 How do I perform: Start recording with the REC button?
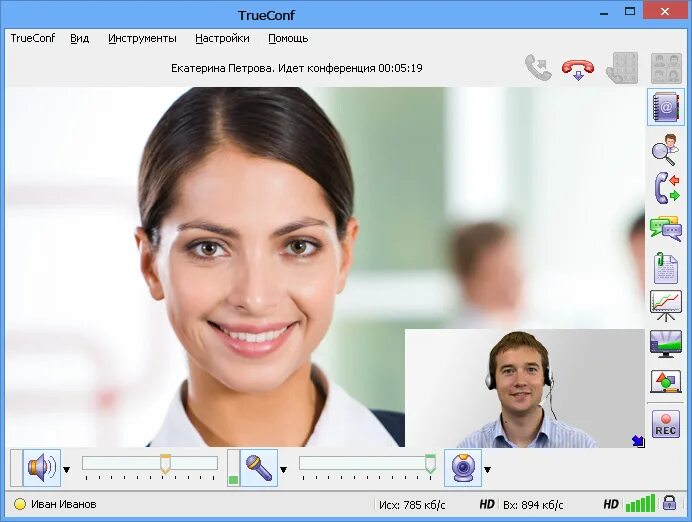click(666, 424)
